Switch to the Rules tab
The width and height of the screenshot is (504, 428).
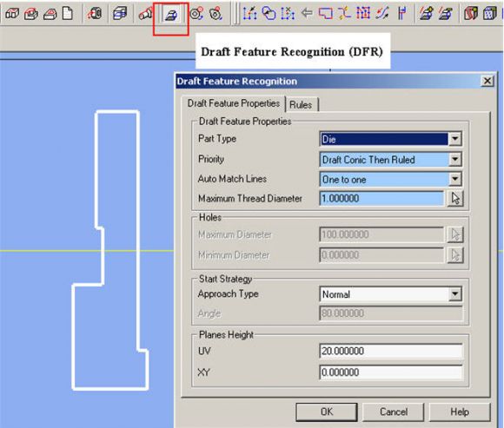click(x=302, y=105)
